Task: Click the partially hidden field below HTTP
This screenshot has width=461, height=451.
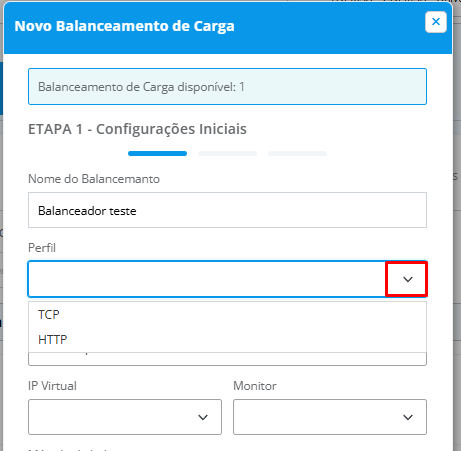Action: [227, 359]
